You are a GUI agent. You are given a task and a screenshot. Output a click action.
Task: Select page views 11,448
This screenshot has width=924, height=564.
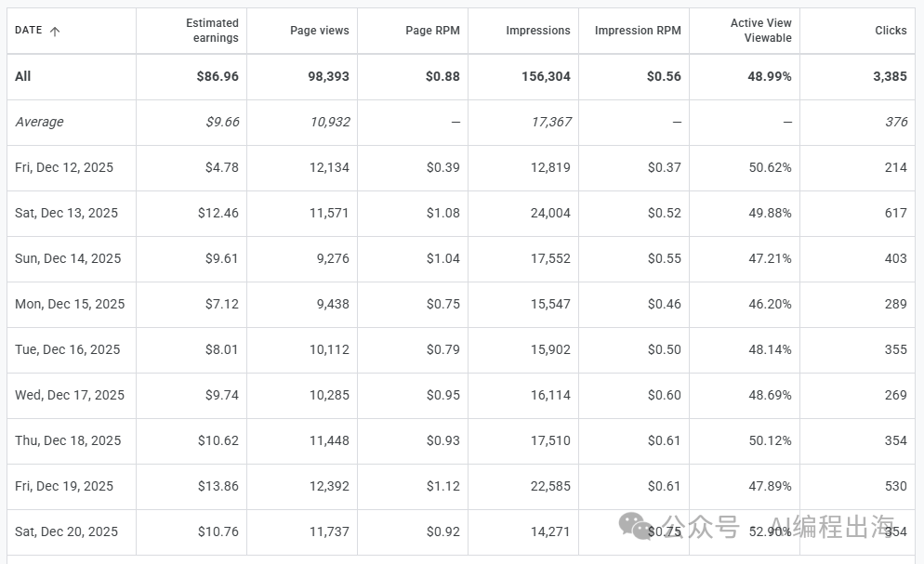pyautogui.click(x=329, y=441)
